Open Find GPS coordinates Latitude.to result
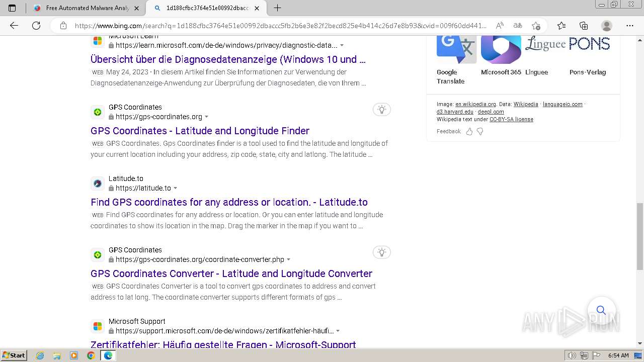 click(x=229, y=202)
